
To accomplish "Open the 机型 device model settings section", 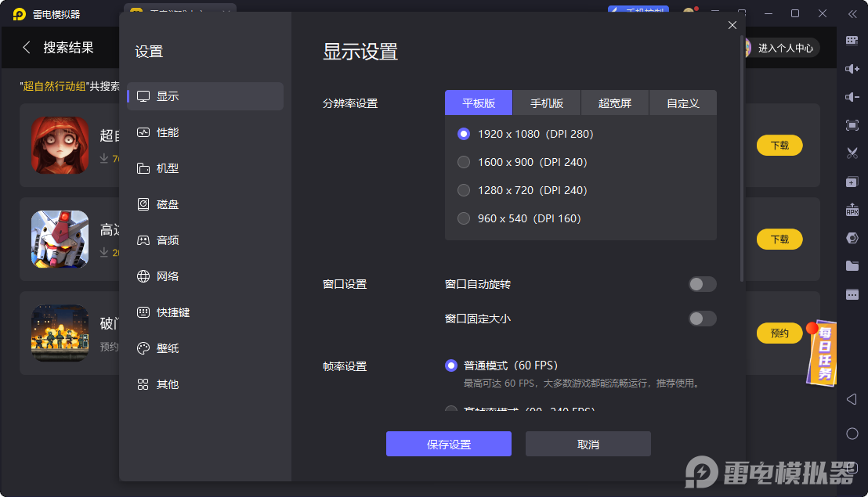I will coord(205,168).
